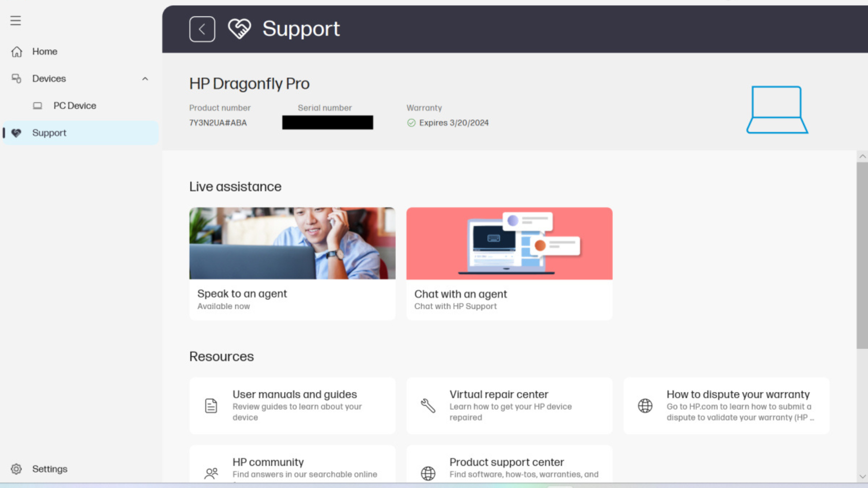Click the document icon for User manuals
868x488 pixels.
pos(211,406)
